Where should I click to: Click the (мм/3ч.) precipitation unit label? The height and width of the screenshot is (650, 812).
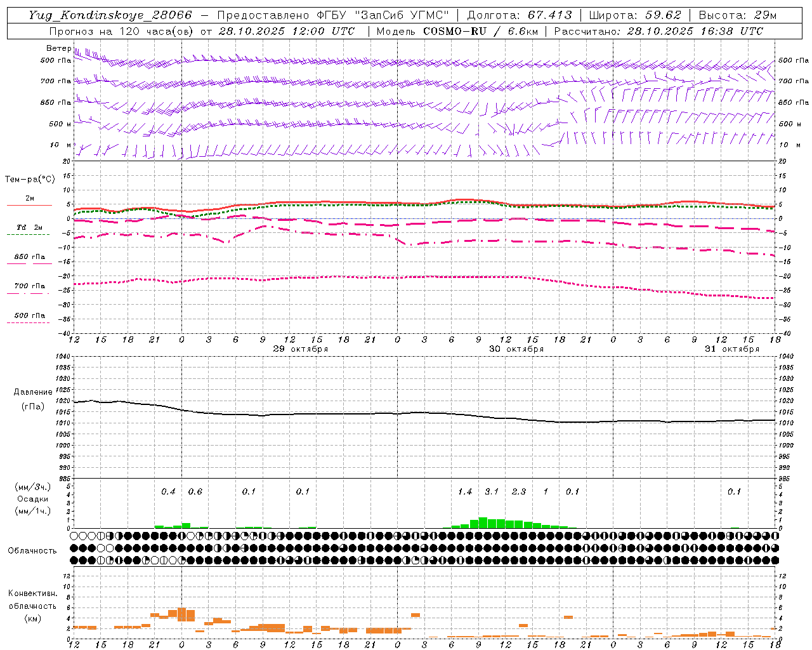32,487
